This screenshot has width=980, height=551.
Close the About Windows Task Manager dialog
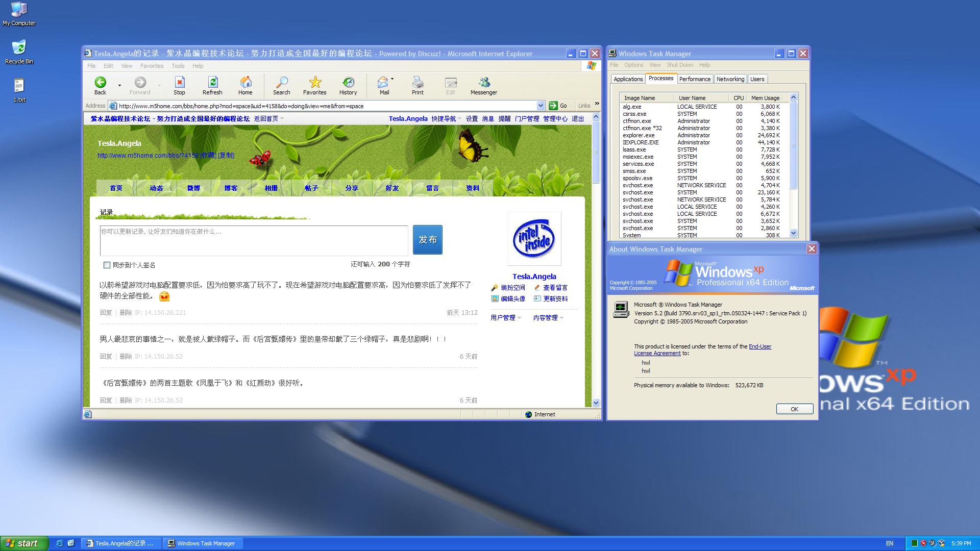tap(812, 249)
